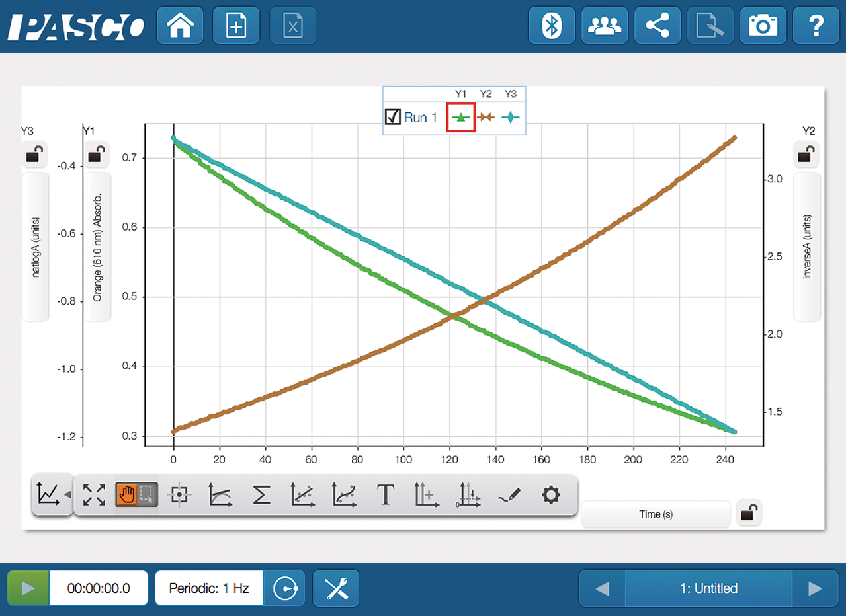This screenshot has width=846, height=616.
Task: Click the coordinates crosshair tool
Action: [179, 494]
